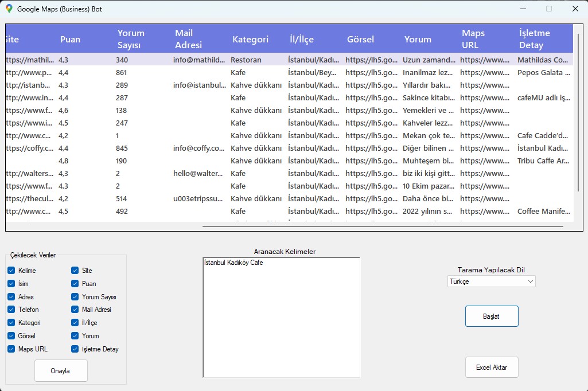Click the Pepos Galata ... detail cell

point(544,72)
